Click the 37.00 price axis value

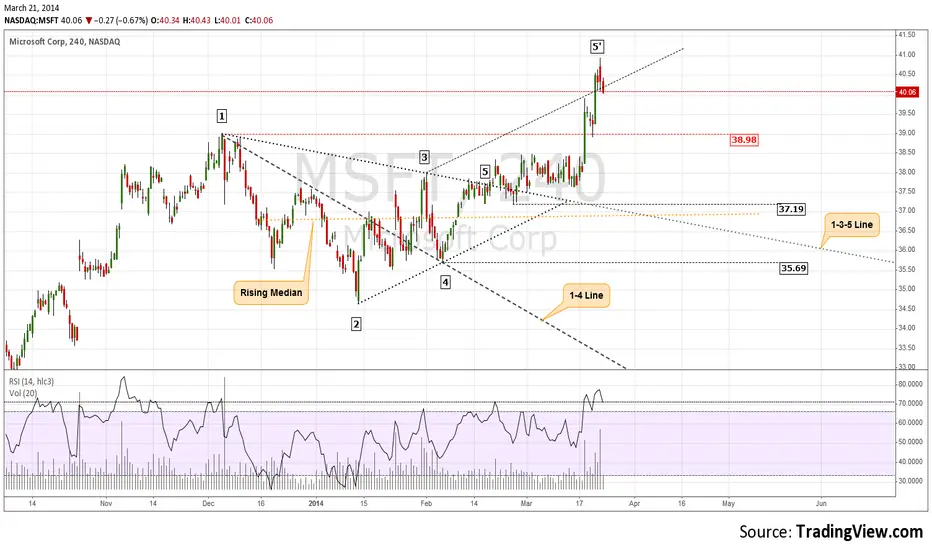pyautogui.click(x=906, y=210)
